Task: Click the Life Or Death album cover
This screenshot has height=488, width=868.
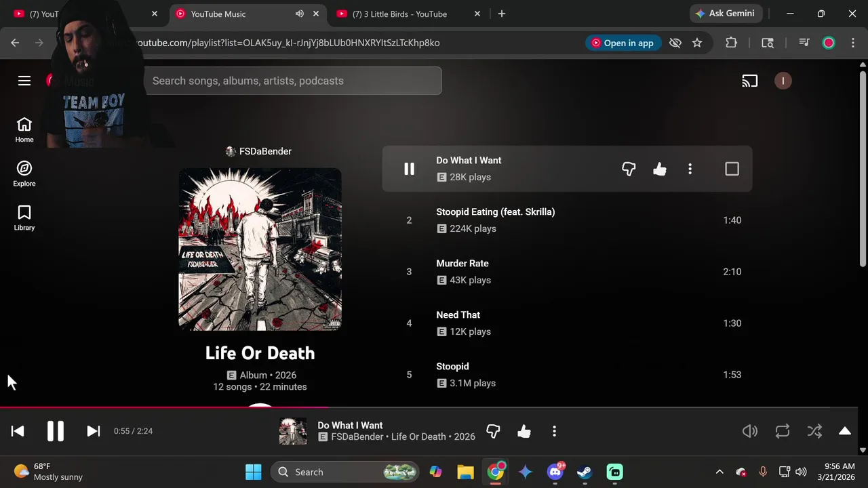Action: pyautogui.click(x=260, y=249)
